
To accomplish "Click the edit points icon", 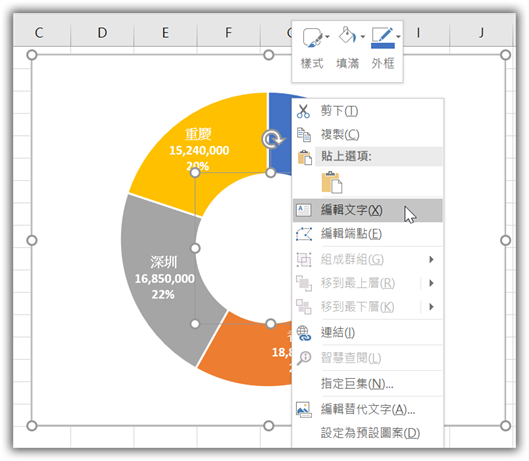I will point(304,234).
